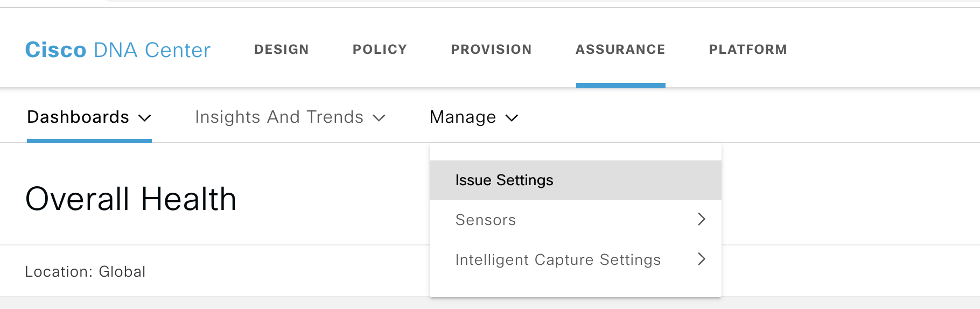Viewport: 980px width, 309px height.
Task: Expand Intelligent Capture Settings submenu arrow
Action: click(701, 259)
